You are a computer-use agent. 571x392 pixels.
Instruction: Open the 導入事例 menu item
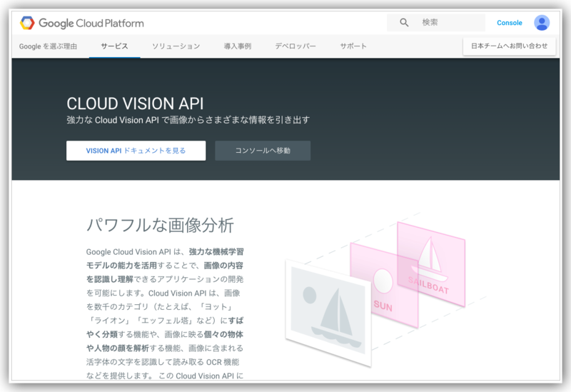[238, 46]
